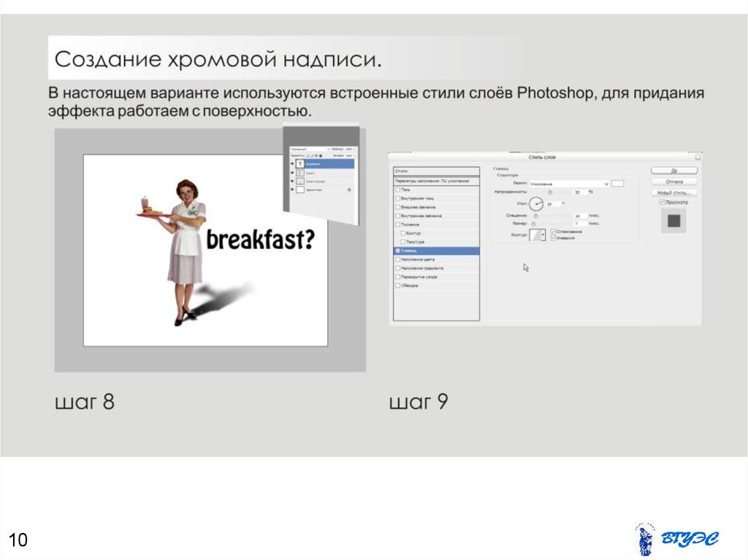
Task: Toggle the Инверсия invert checkbox
Action: 554,238
